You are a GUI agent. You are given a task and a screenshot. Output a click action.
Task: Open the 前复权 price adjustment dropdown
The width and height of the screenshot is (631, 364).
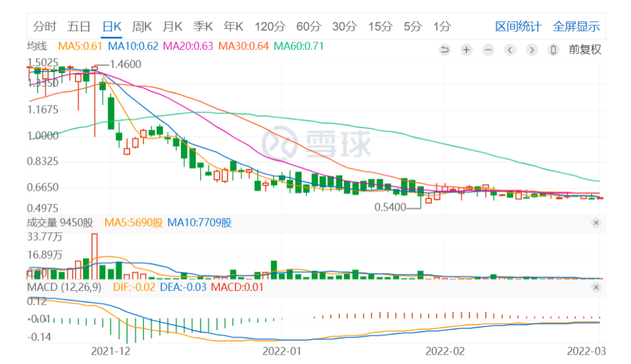[x=585, y=50]
